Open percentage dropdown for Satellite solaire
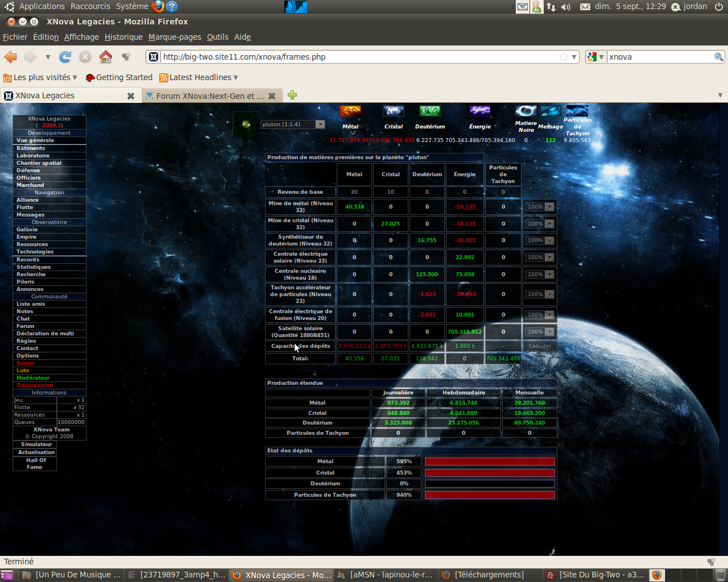728x582 pixels. coord(540,332)
